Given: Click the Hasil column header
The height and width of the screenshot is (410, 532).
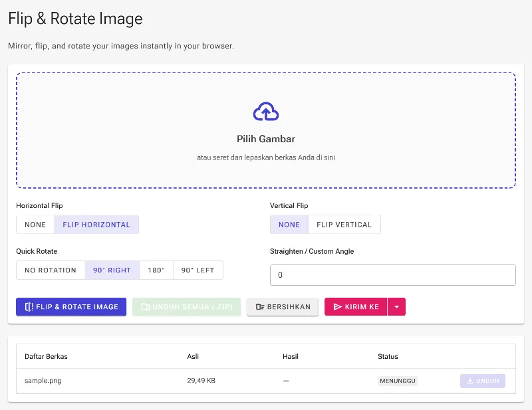Looking at the screenshot, I should pos(291,356).
